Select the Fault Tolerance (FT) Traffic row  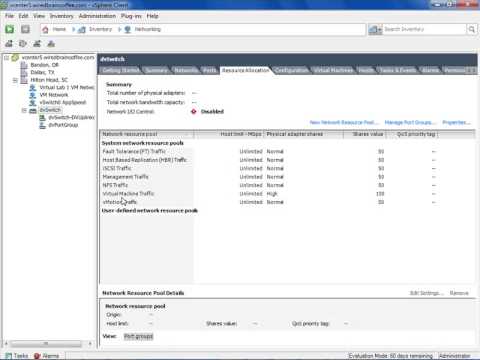[287, 151]
